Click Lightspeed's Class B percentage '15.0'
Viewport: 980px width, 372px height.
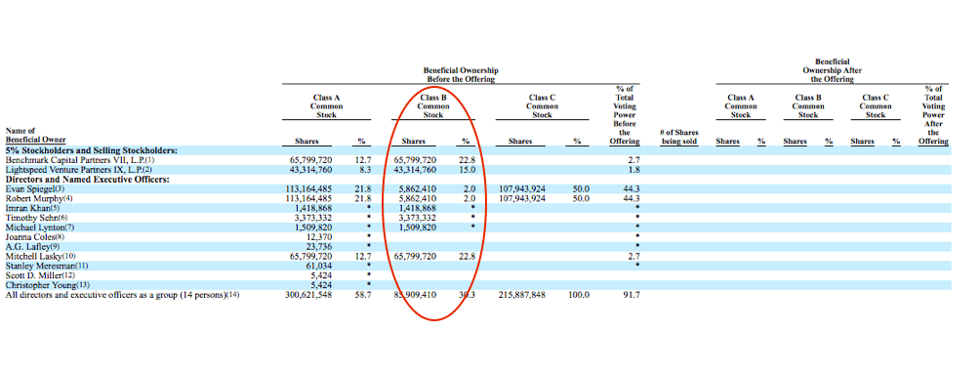[x=469, y=170]
